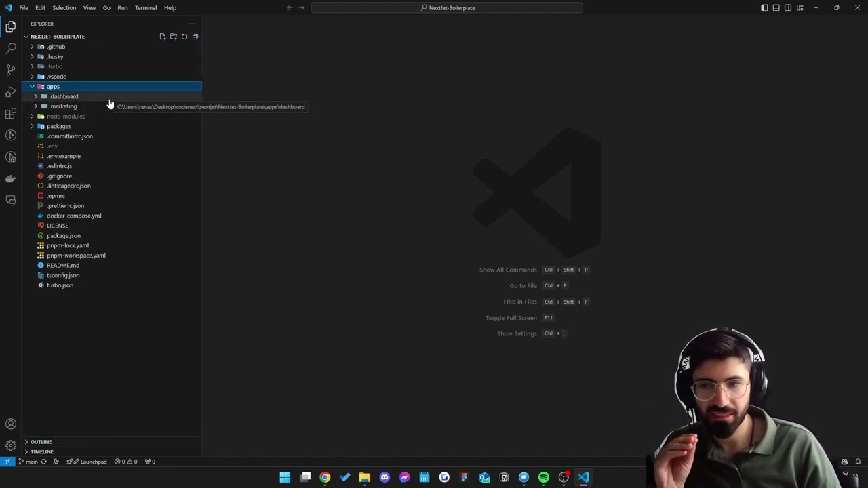Open the remote window indicator
Screen dimensions: 868x488
point(7,462)
